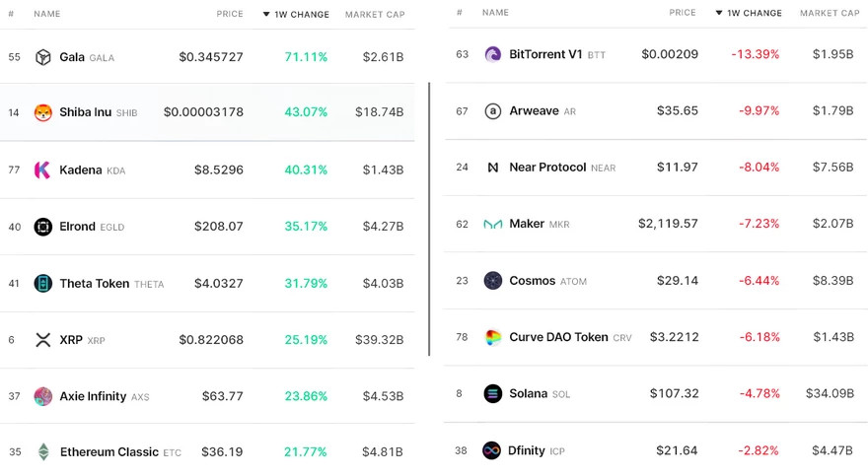Viewport: 868px width, 476px height.
Task: Click the scrollbar between the tables
Action: pyautogui.click(x=429, y=219)
